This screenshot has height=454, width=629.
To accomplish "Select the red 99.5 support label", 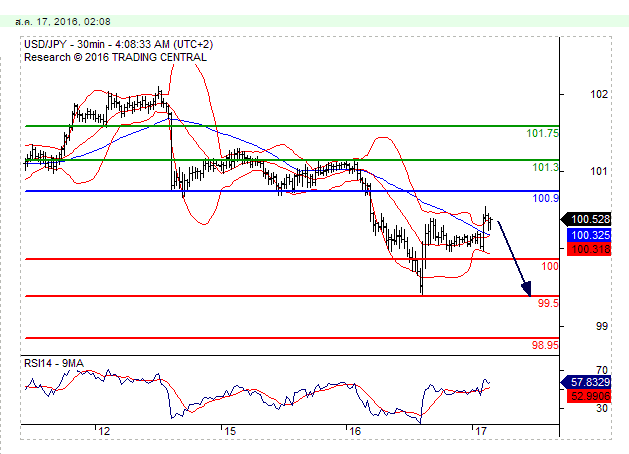I will [548, 303].
